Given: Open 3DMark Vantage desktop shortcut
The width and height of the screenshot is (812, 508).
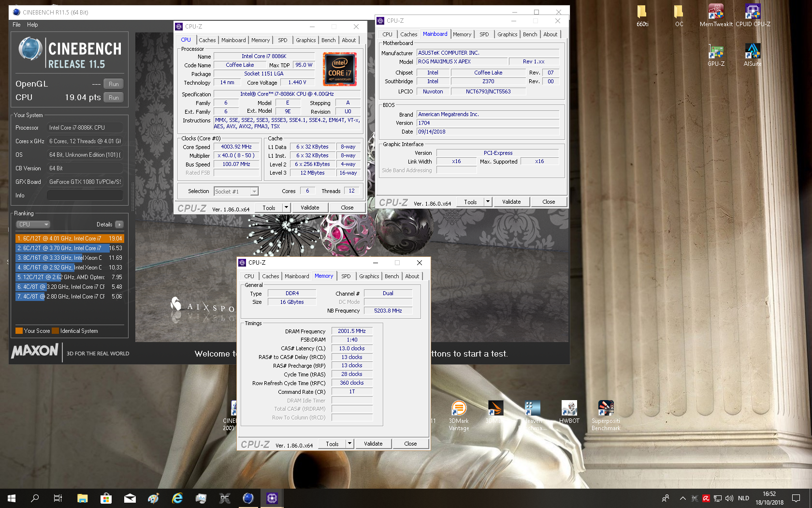Looking at the screenshot, I should coord(459,416).
